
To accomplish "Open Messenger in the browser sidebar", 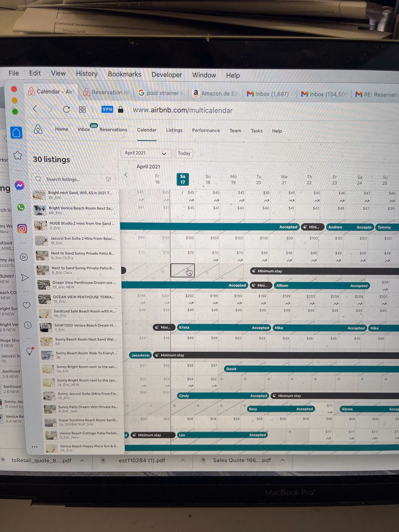I will (20, 185).
